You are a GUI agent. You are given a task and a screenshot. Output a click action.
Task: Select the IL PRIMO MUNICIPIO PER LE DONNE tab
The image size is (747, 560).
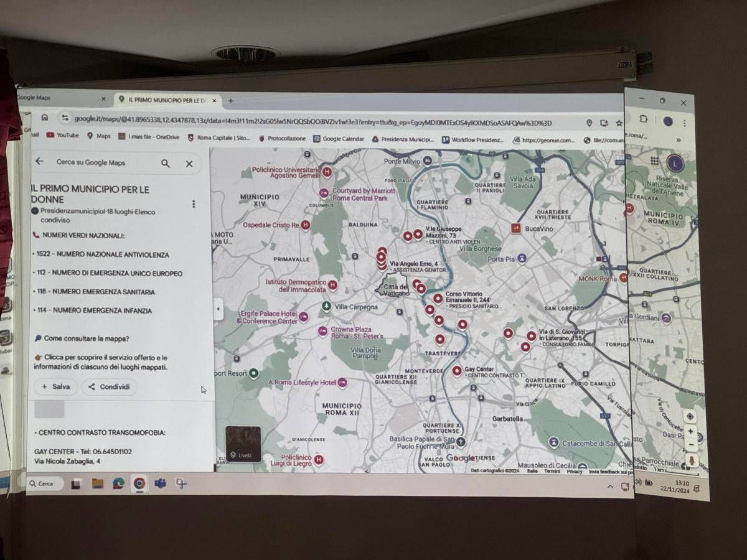(x=168, y=100)
